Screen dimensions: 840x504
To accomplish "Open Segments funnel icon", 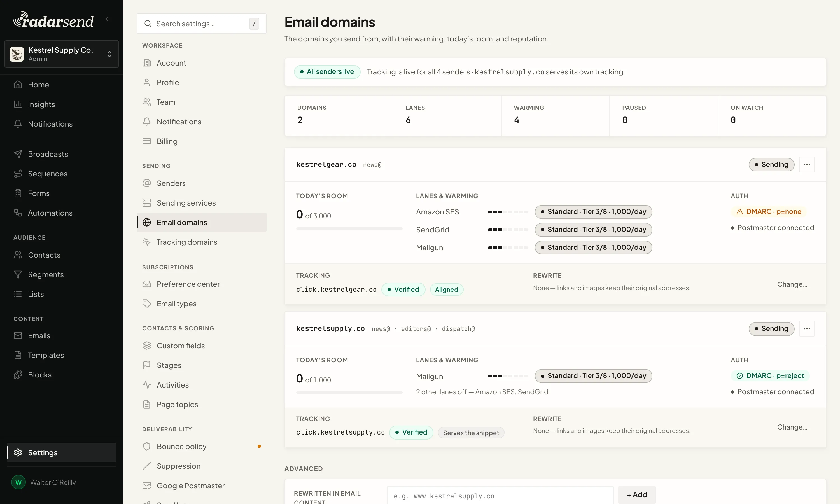I will 18,274.
